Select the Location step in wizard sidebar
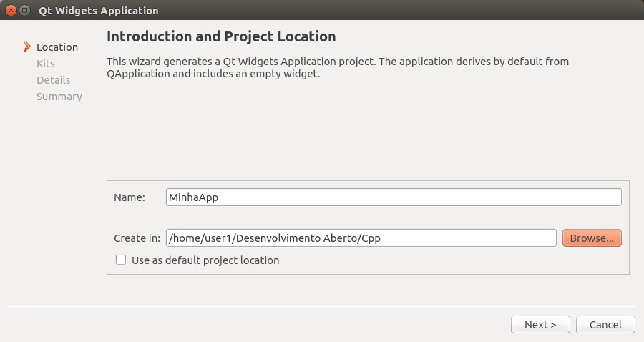 57,47
